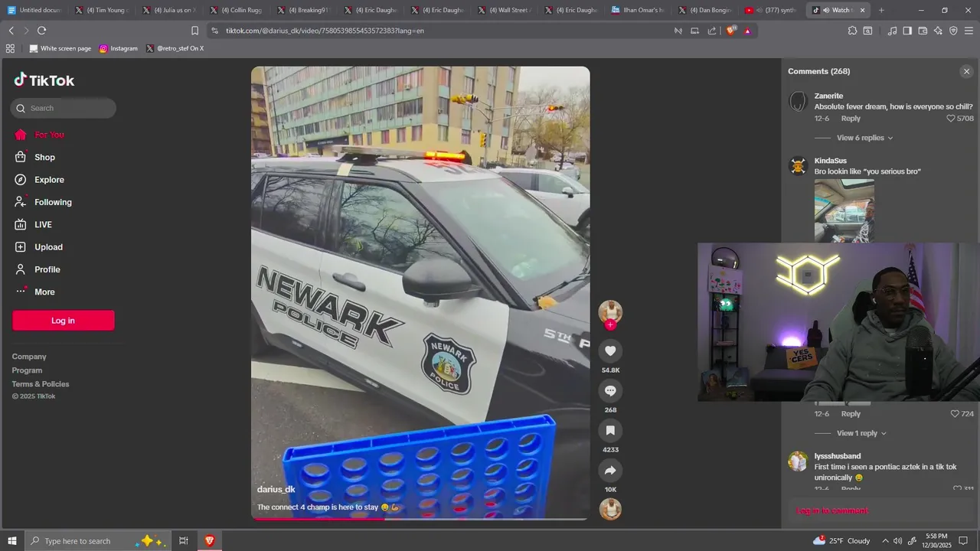This screenshot has height=551, width=980.
Task: Seek the video using the progress bar
Action: [420, 519]
